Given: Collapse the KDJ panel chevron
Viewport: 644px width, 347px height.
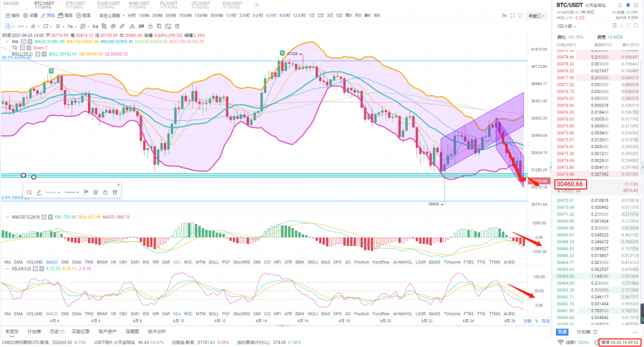Looking at the screenshot, I should pos(7,268).
